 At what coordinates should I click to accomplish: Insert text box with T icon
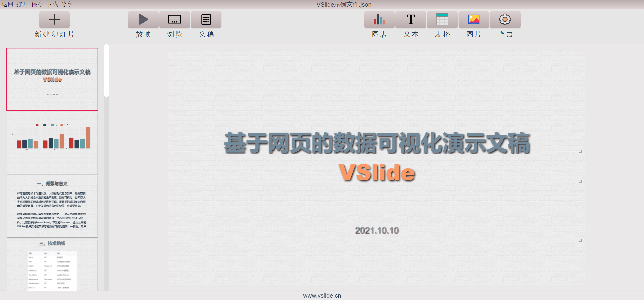click(x=411, y=20)
